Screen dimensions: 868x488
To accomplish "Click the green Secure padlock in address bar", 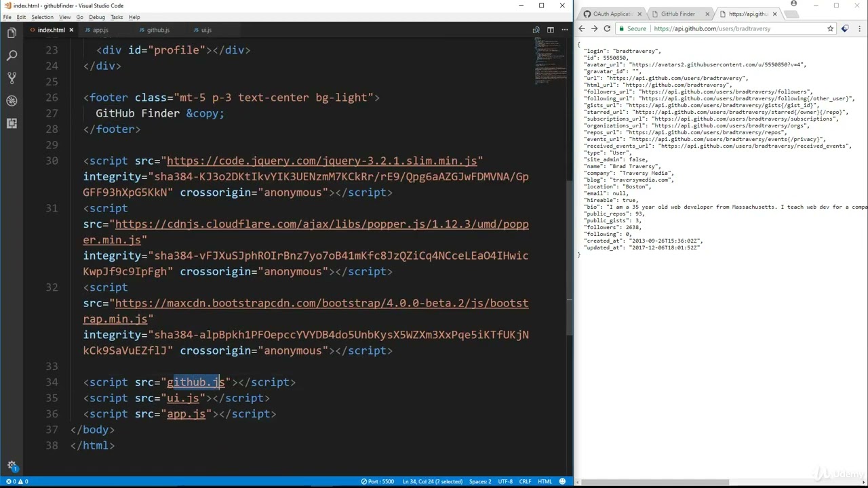I will [621, 28].
